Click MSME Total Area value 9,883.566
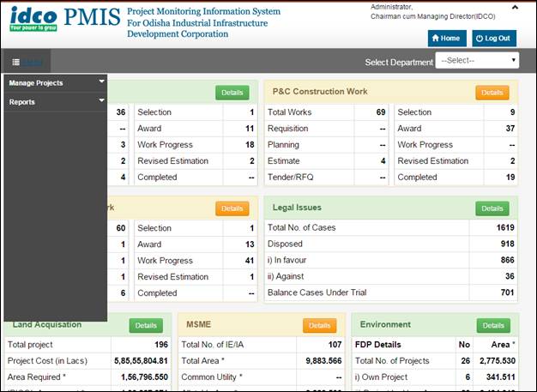This screenshot has width=537, height=392. coord(323,361)
